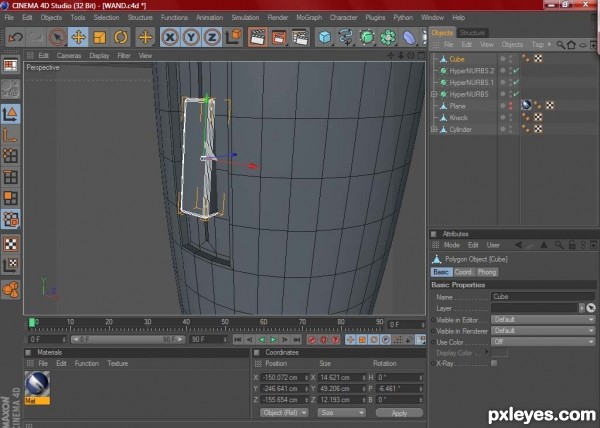Toggle Plane visibility dots

pos(510,106)
